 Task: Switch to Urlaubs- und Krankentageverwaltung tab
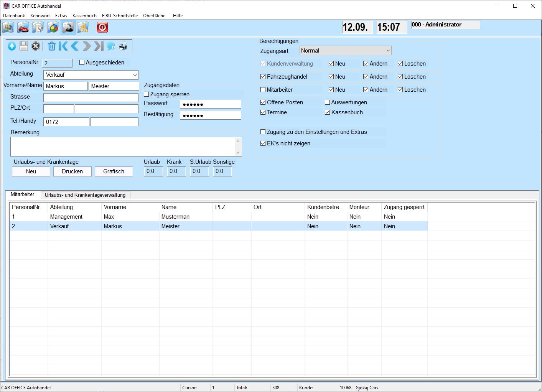coord(85,195)
